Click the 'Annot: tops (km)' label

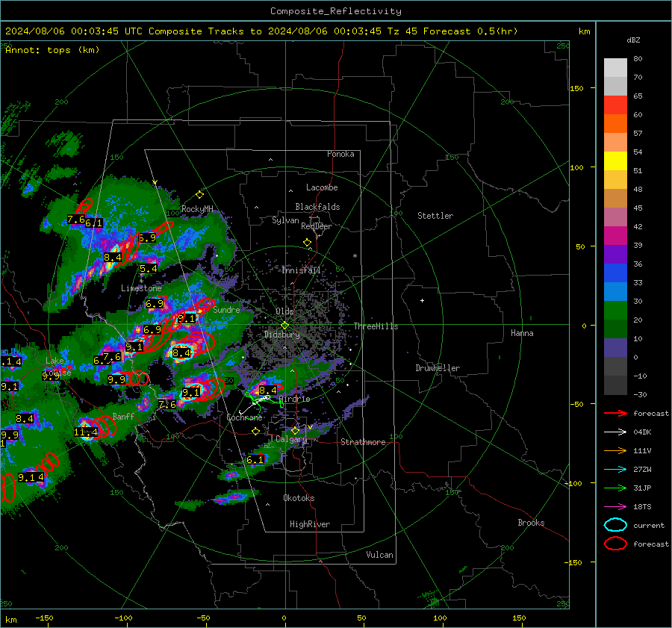click(x=52, y=50)
